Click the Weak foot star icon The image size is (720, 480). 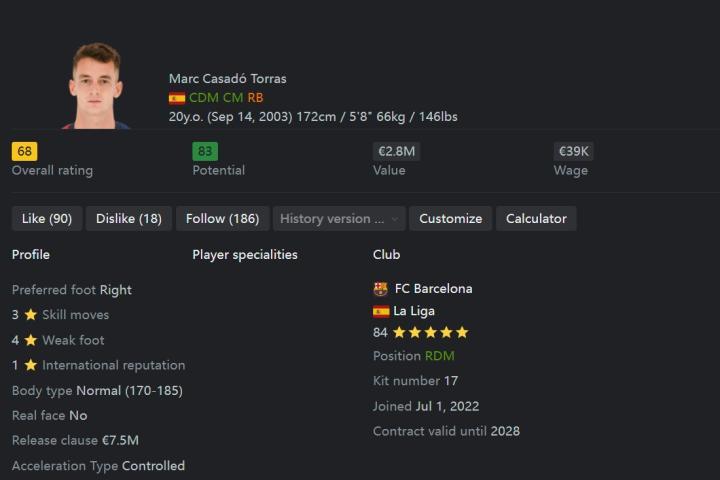[30, 340]
